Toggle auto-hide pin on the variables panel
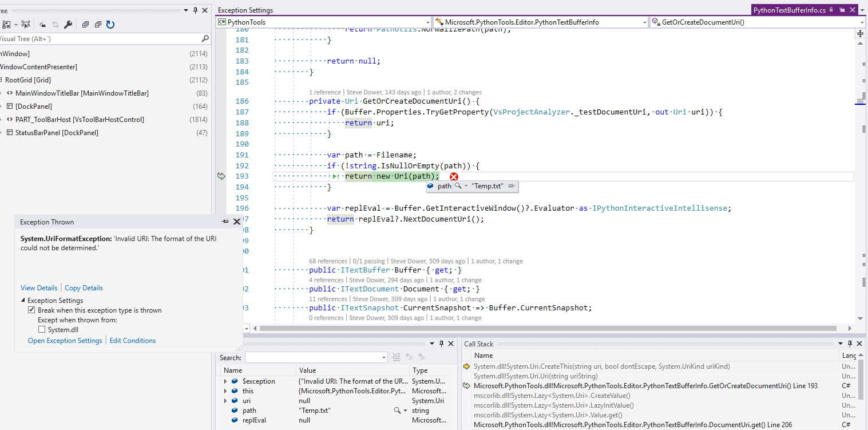Screen dimensions: 868x430 [441, 344]
